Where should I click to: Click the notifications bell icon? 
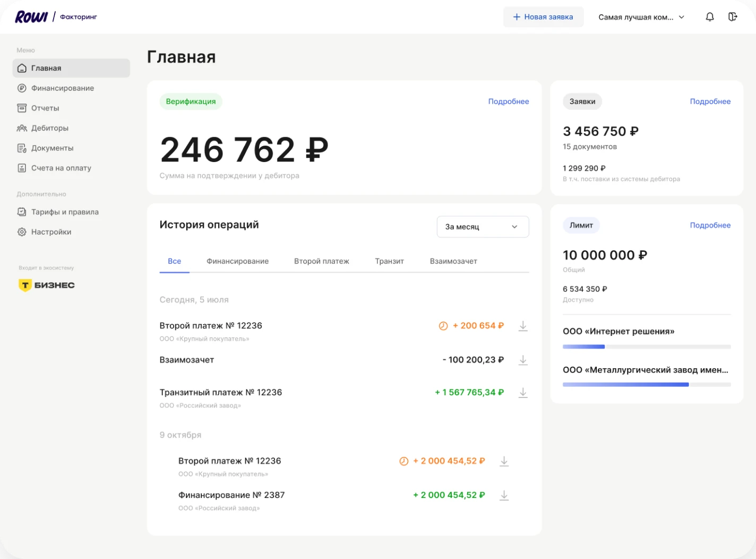(x=709, y=17)
